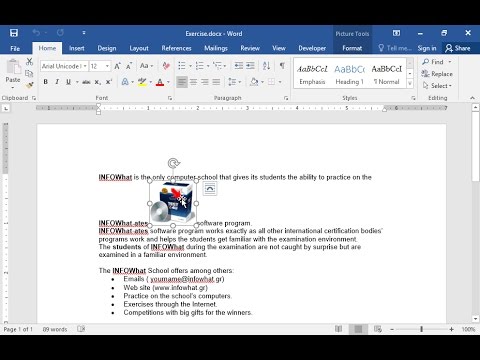Open Layout Options icon beside the picture
480x360 pixels.
click(x=210, y=189)
